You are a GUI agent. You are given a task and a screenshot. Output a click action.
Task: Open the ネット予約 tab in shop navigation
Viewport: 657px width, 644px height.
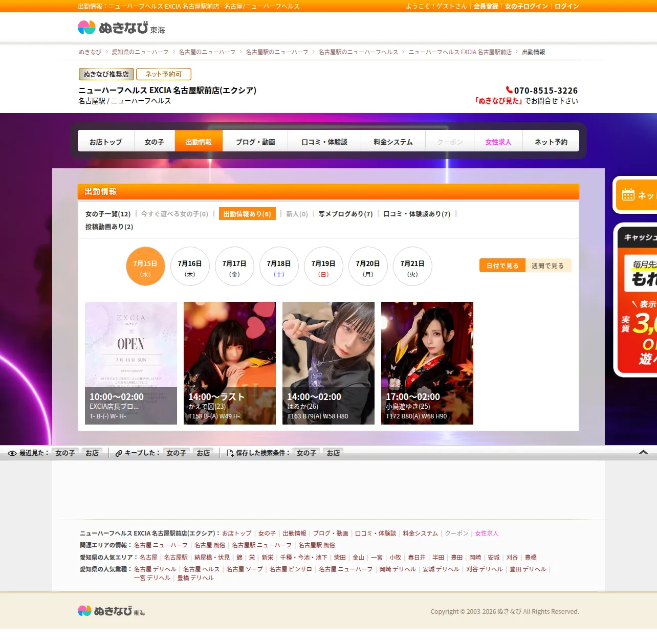551,142
